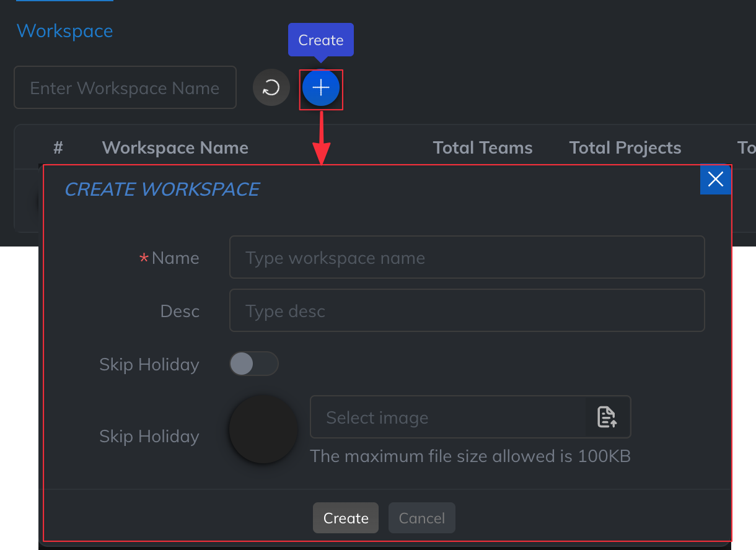This screenshot has height=550, width=756.
Task: Click the Total Projects column header
Action: pos(625,148)
